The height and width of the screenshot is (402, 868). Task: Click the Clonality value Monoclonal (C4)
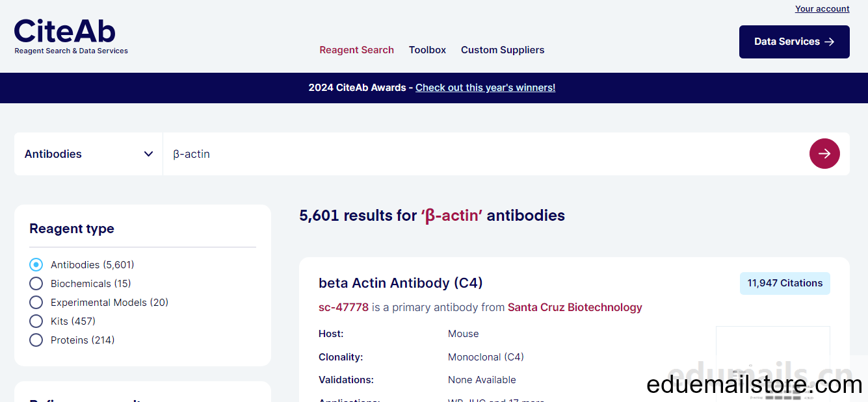pyautogui.click(x=486, y=357)
